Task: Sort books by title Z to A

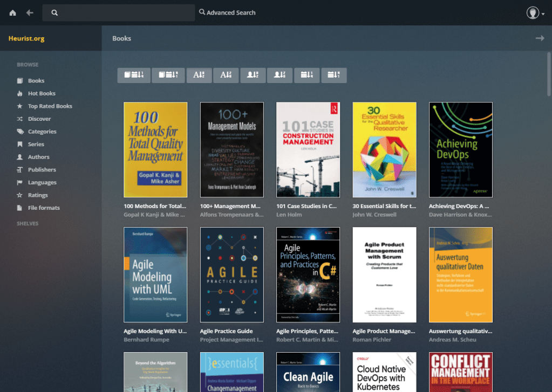Action: (x=226, y=75)
